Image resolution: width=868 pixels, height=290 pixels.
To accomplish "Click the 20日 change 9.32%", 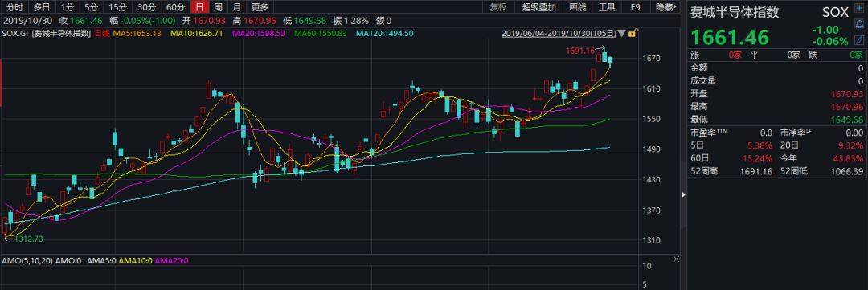I will [x=851, y=146].
